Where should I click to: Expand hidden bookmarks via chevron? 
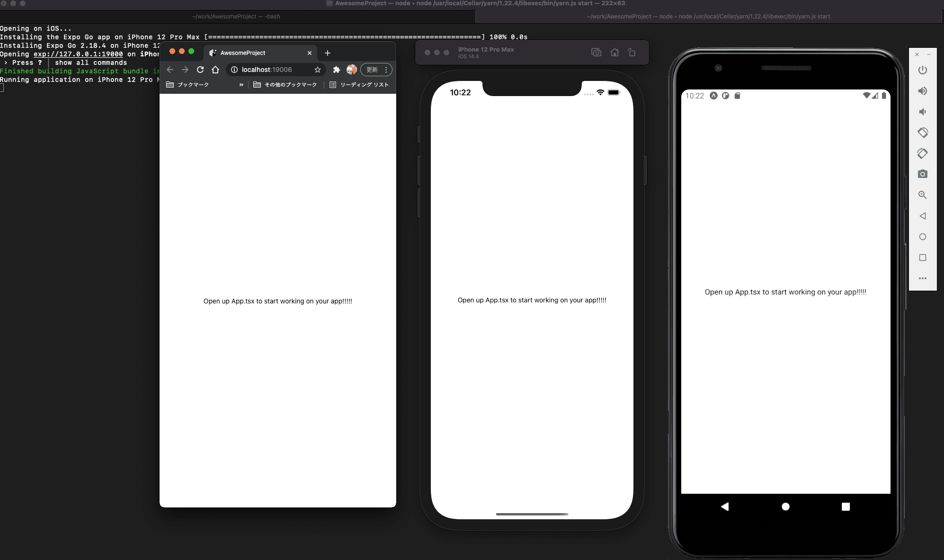pyautogui.click(x=241, y=85)
